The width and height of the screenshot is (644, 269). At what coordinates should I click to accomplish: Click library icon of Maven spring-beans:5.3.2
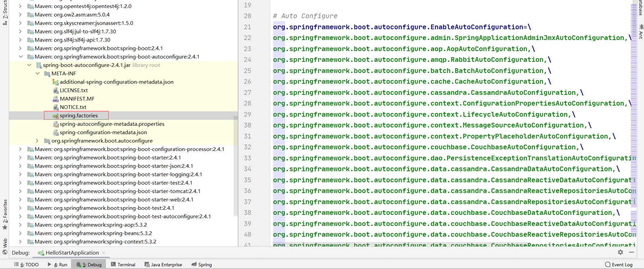[x=30, y=233]
